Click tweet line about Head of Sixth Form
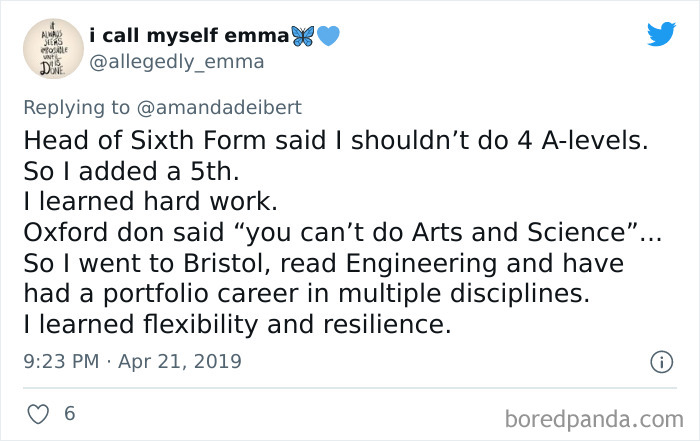700x441 pixels. [335, 141]
